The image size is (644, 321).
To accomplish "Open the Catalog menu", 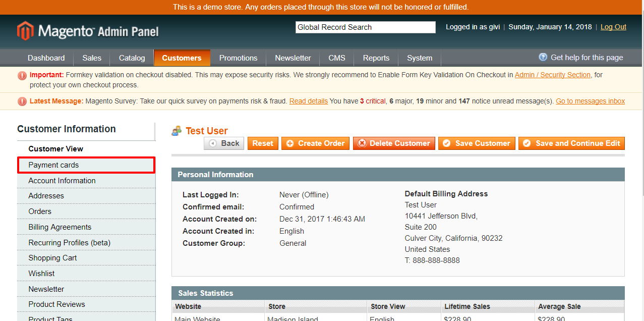I will (132, 58).
